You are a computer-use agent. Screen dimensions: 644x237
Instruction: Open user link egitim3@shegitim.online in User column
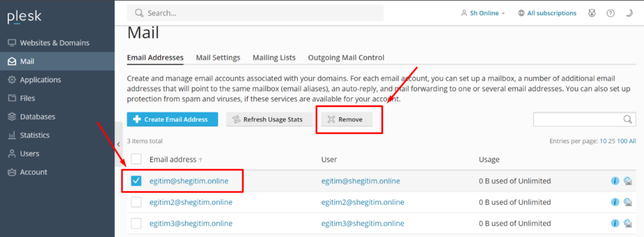[x=363, y=223]
